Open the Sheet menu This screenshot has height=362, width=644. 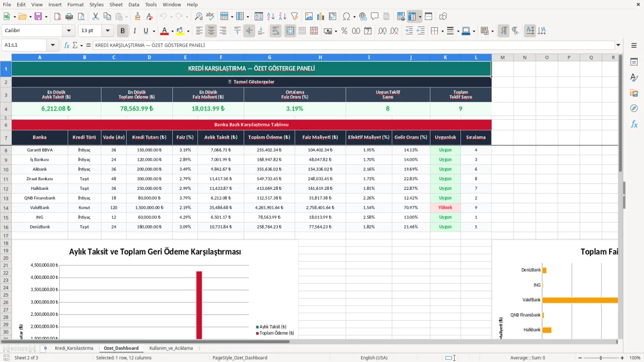(x=116, y=4)
